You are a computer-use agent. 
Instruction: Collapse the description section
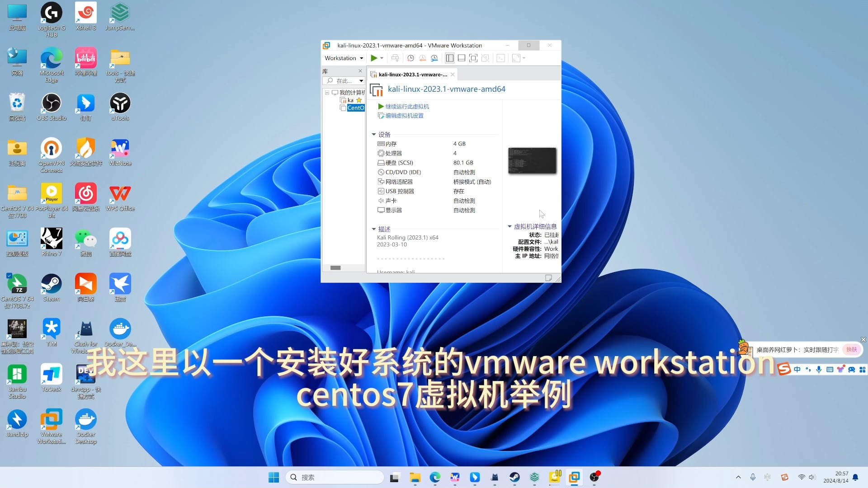[x=374, y=229]
